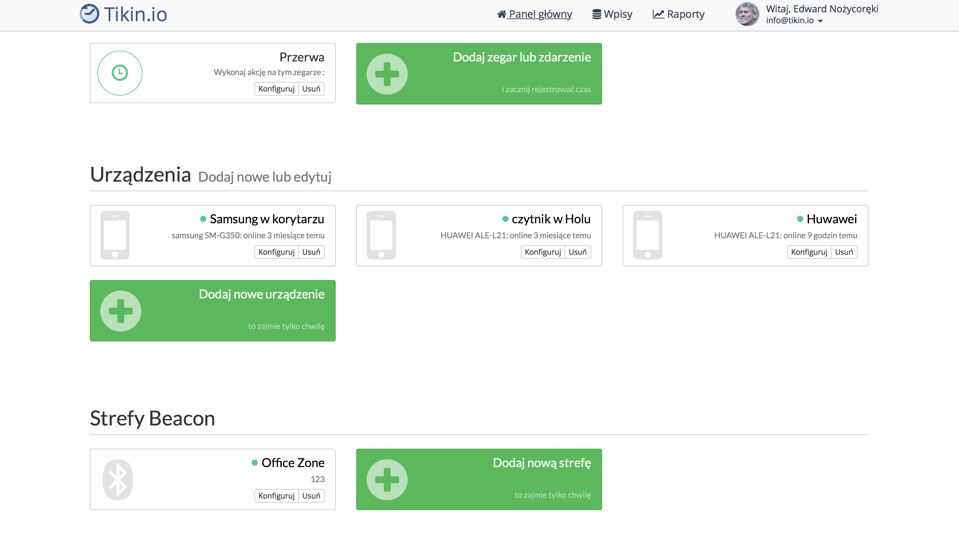Click Samsung w korytarzu green status dot
The image size is (959, 560).
click(203, 219)
